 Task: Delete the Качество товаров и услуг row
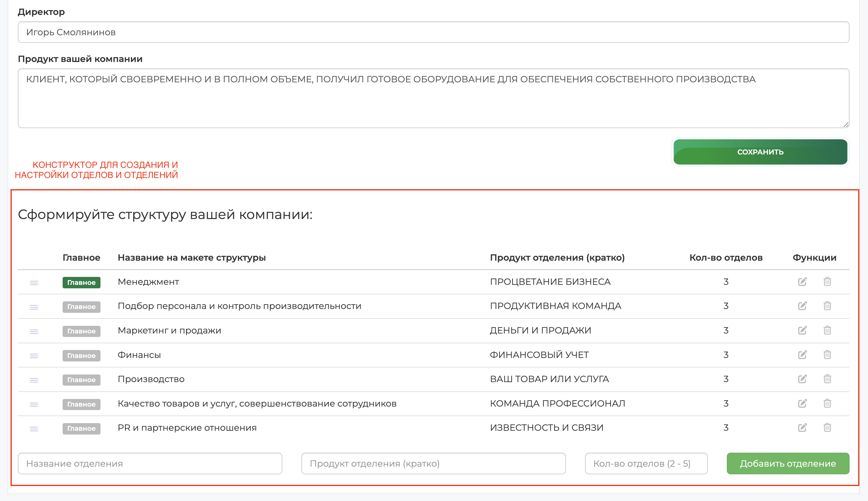(827, 403)
